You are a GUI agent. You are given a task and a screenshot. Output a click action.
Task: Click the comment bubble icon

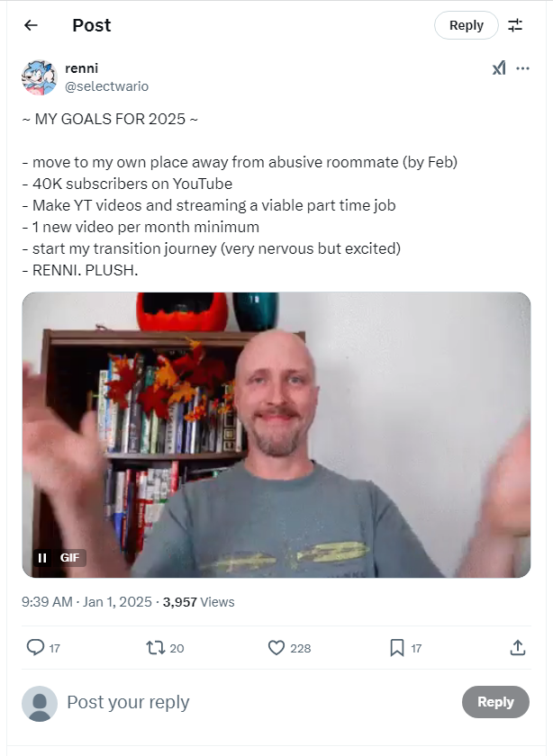click(35, 647)
